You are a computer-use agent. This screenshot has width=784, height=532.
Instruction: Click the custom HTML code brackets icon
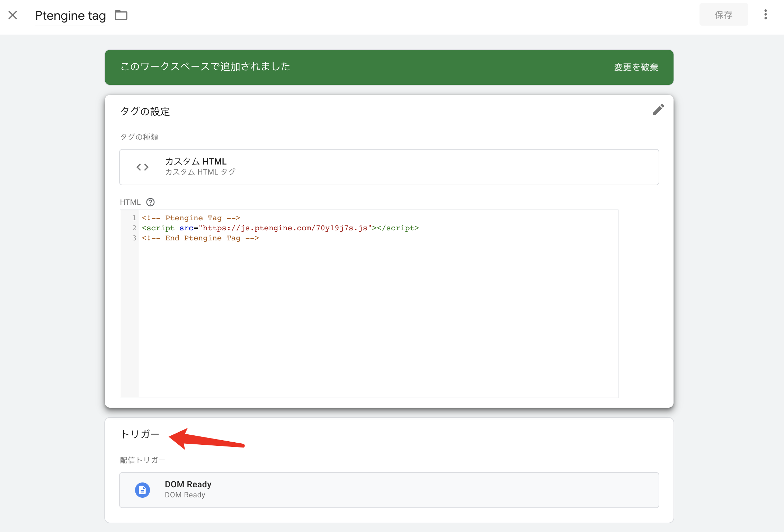142,167
